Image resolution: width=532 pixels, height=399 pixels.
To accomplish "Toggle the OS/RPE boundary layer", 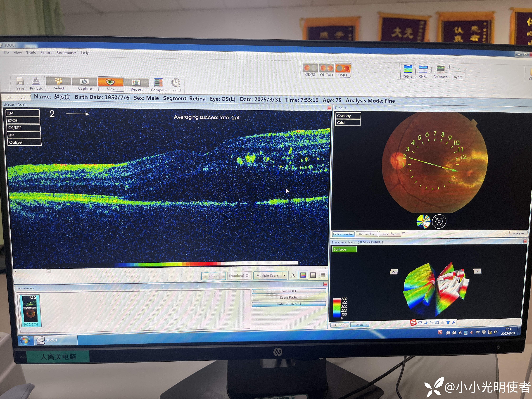I will click(x=23, y=128).
